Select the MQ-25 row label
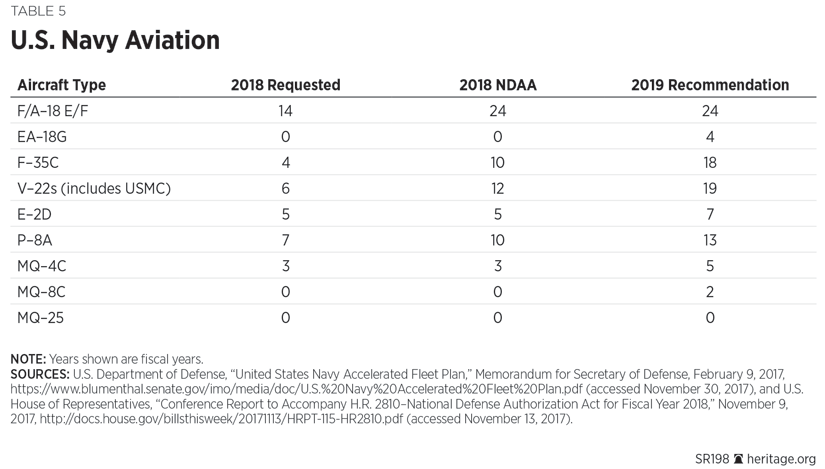 pyautogui.click(x=40, y=318)
